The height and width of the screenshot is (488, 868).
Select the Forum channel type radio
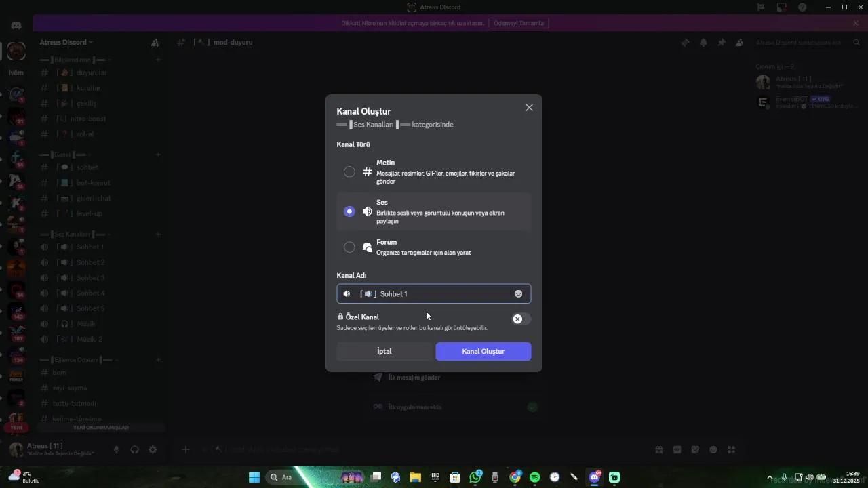pos(349,247)
